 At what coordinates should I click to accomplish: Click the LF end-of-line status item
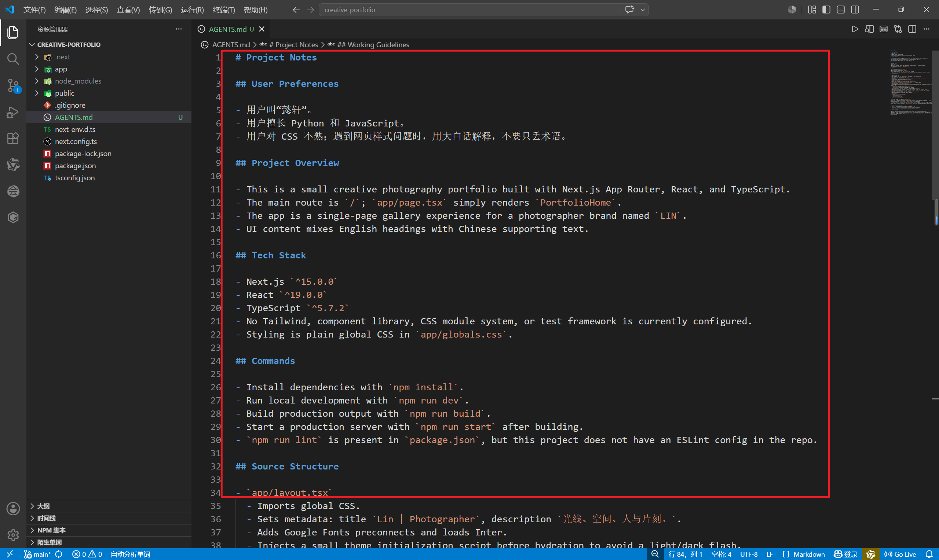770,554
